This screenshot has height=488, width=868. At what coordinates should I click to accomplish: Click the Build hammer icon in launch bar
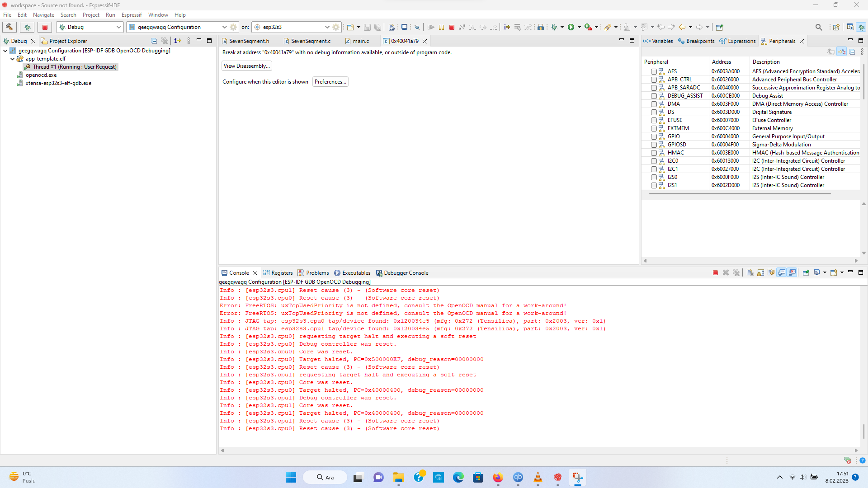pyautogui.click(x=9, y=27)
